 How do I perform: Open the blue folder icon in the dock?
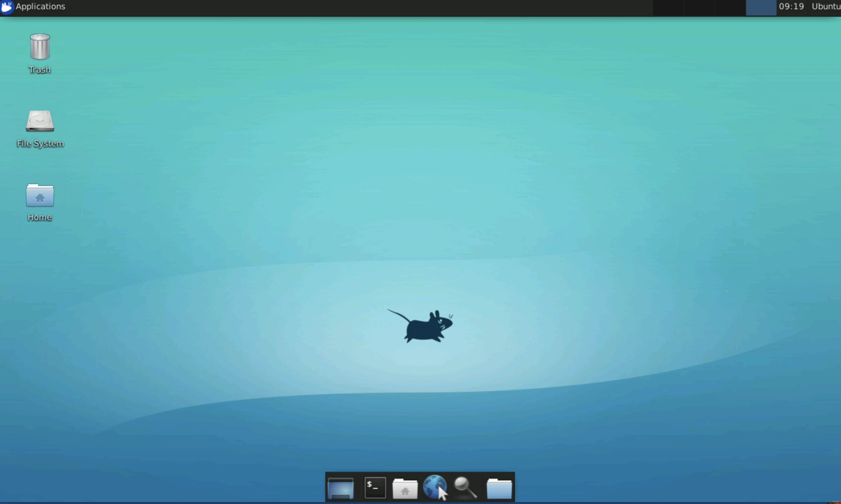(499, 489)
